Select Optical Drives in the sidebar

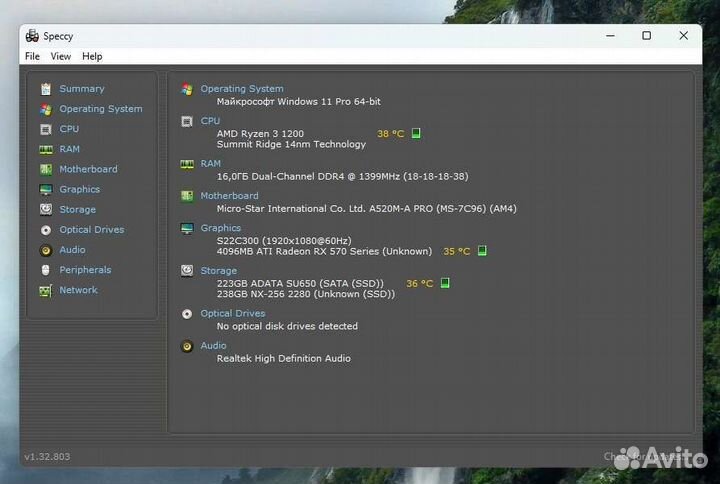point(92,230)
